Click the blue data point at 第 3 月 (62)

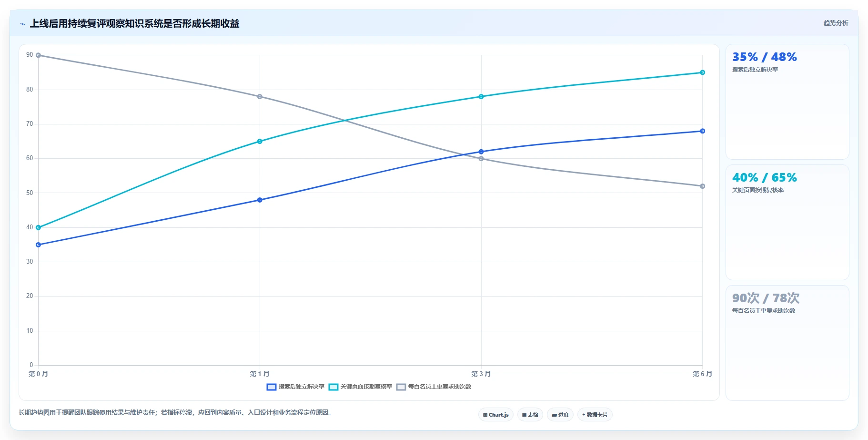click(x=481, y=152)
